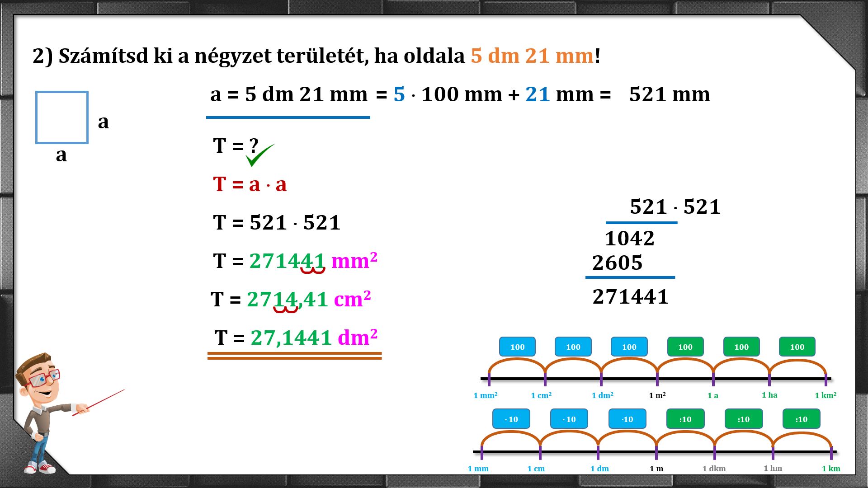
Task: Click the blue 100 box between 1 dm² and 1 m²
Action: [x=629, y=347]
